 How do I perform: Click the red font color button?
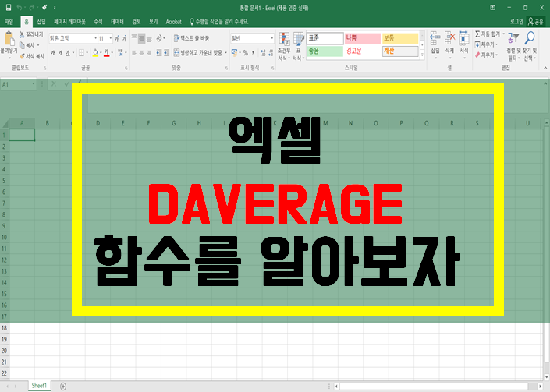[x=106, y=53]
